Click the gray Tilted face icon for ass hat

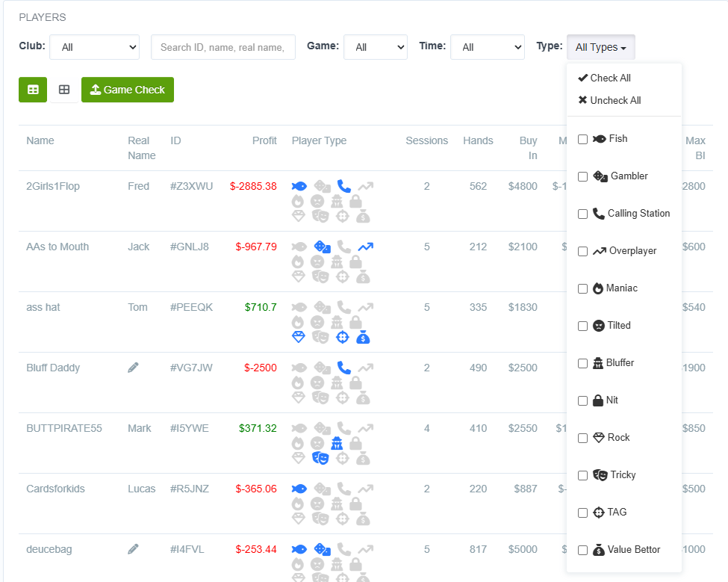tap(317, 322)
